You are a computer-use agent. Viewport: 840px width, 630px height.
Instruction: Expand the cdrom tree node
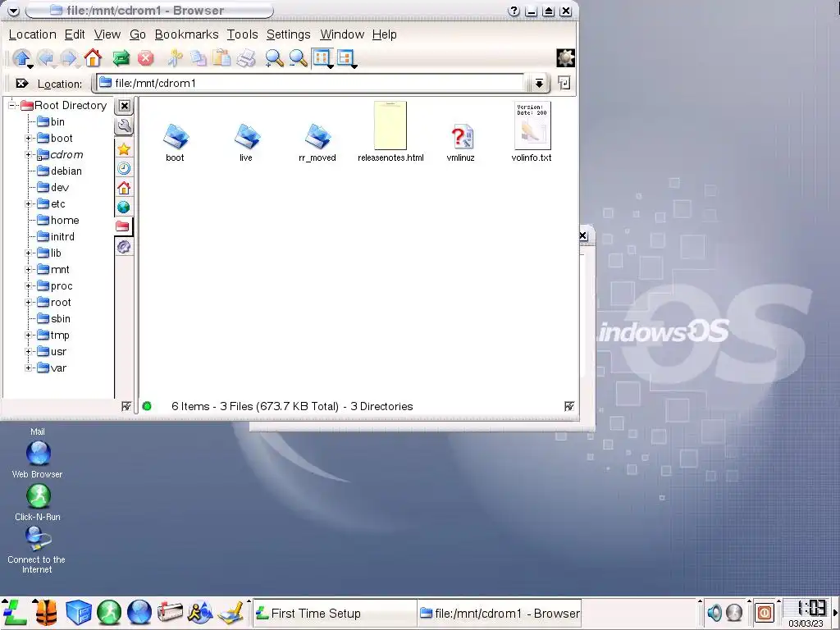click(x=29, y=155)
